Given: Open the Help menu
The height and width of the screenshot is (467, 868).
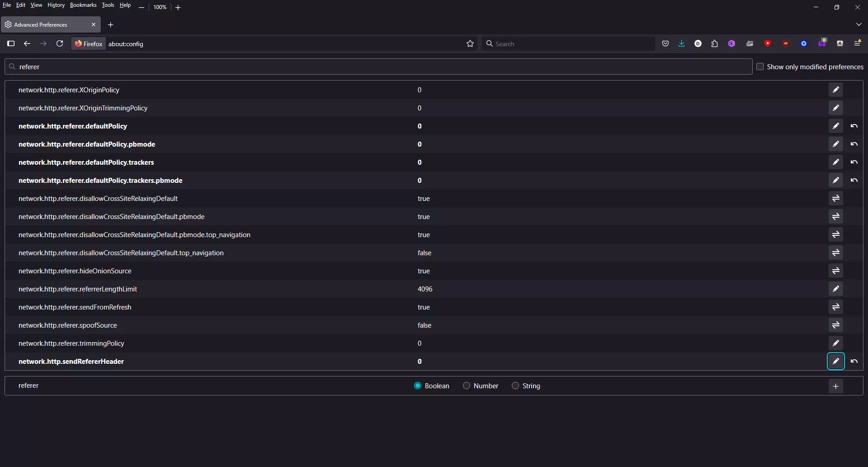Looking at the screenshot, I should pyautogui.click(x=125, y=5).
